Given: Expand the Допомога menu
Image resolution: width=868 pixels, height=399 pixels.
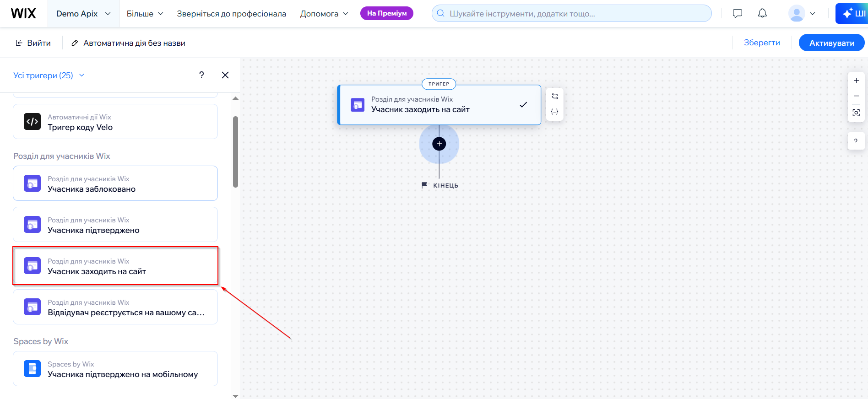Looking at the screenshot, I should tap(324, 14).
